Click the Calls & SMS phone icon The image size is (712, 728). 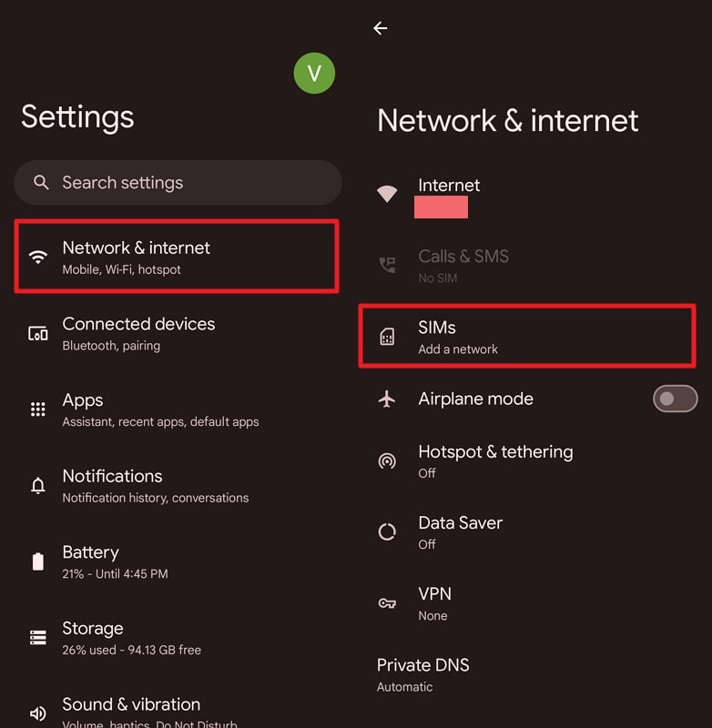click(x=387, y=264)
